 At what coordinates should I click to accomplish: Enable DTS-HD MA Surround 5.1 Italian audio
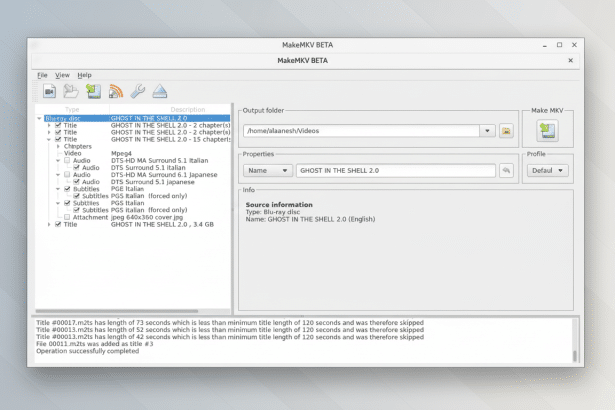pyautogui.click(x=67, y=160)
